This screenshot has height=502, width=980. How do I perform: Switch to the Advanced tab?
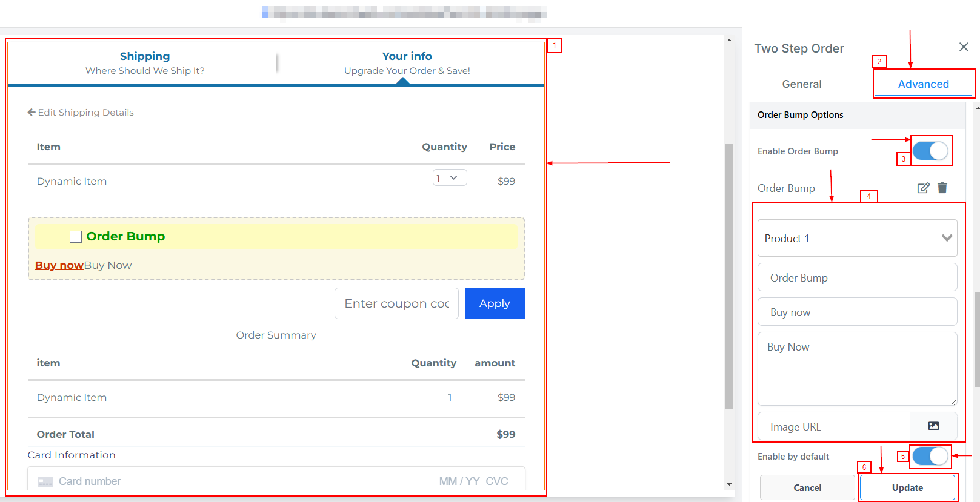tap(924, 84)
